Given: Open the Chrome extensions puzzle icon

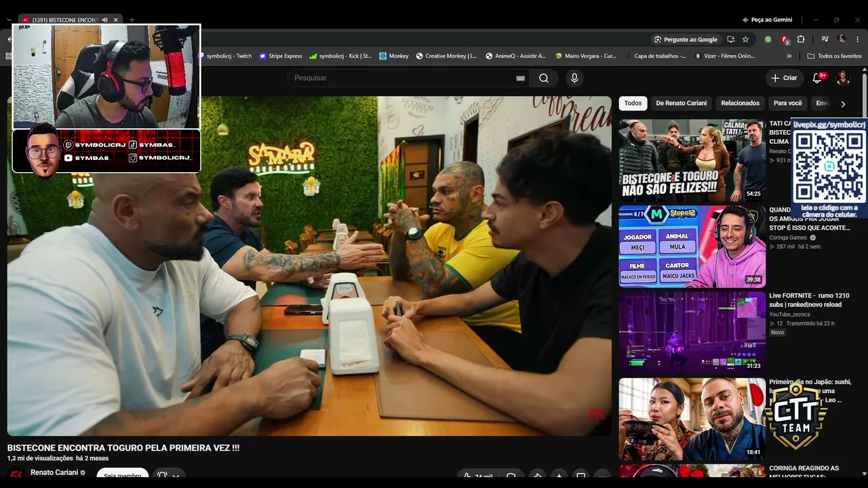Looking at the screenshot, I should 801,39.
